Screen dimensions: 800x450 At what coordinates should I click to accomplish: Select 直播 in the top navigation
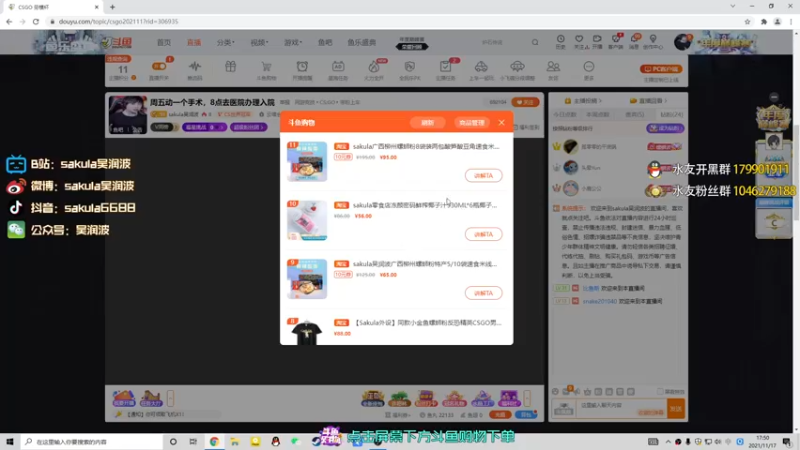194,42
